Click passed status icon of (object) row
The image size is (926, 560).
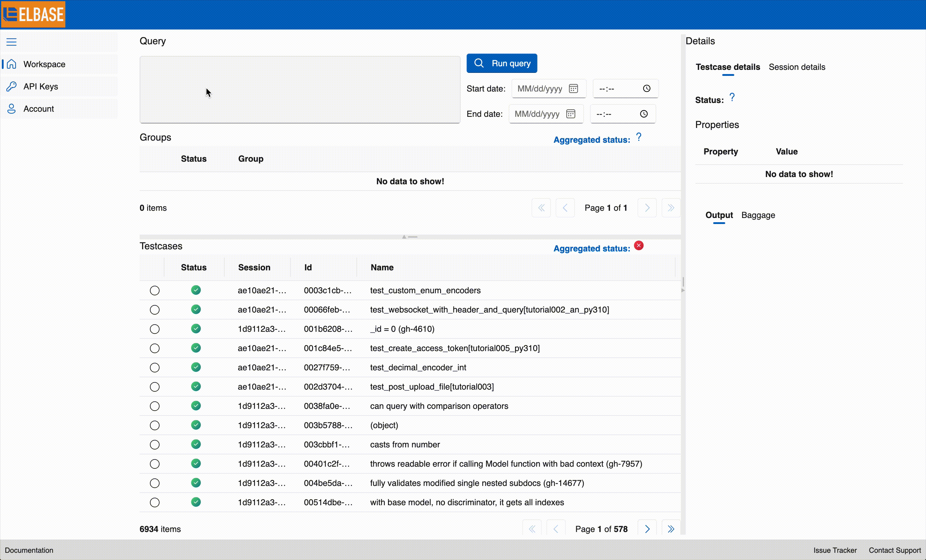[x=196, y=425]
